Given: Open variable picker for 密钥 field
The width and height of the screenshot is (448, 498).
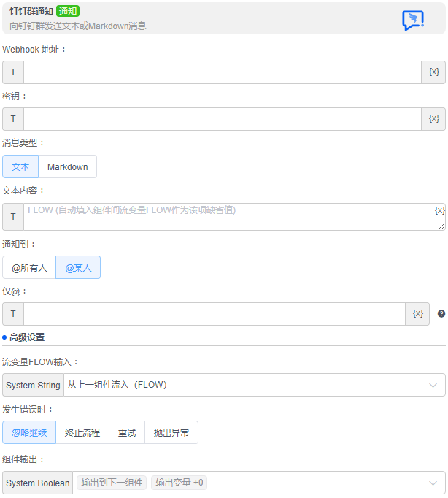Looking at the screenshot, I should [x=433, y=119].
